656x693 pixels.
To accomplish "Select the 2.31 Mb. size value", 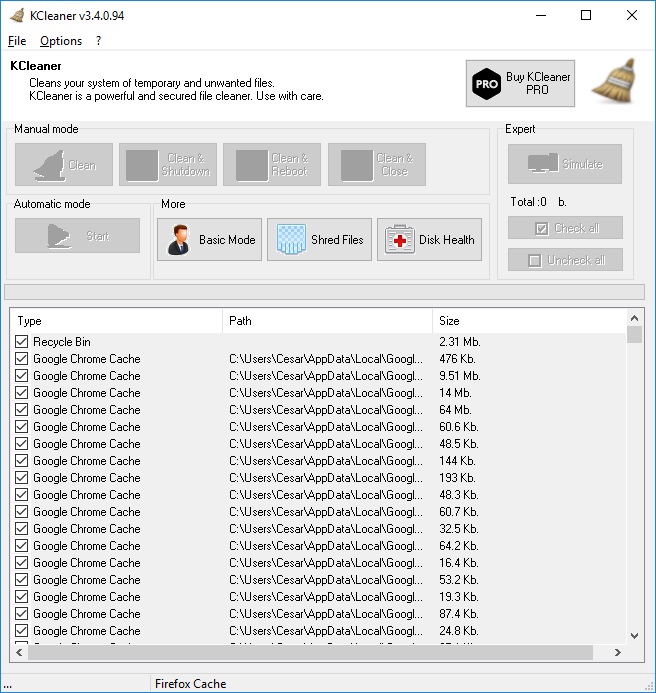I will click(x=460, y=342).
